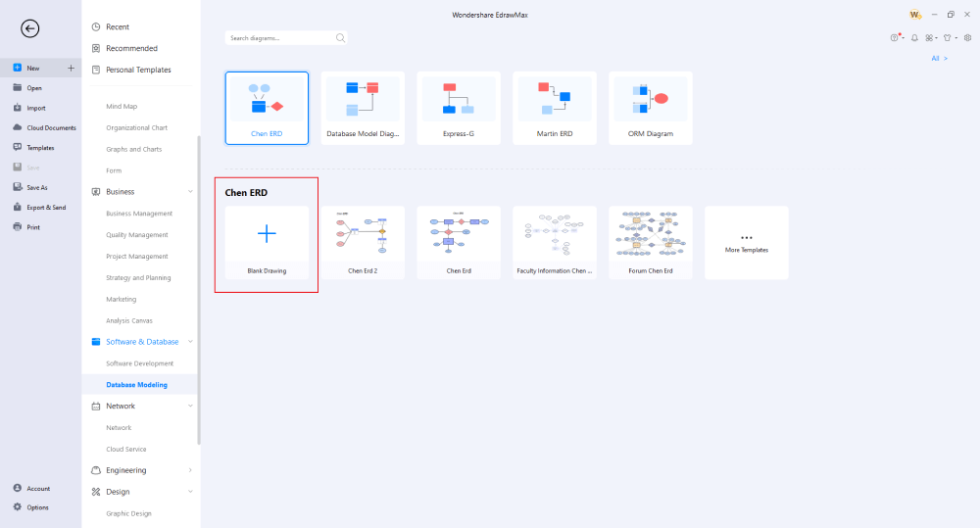This screenshot has width=980, height=529.
Task: Select Form category
Action: (x=114, y=170)
